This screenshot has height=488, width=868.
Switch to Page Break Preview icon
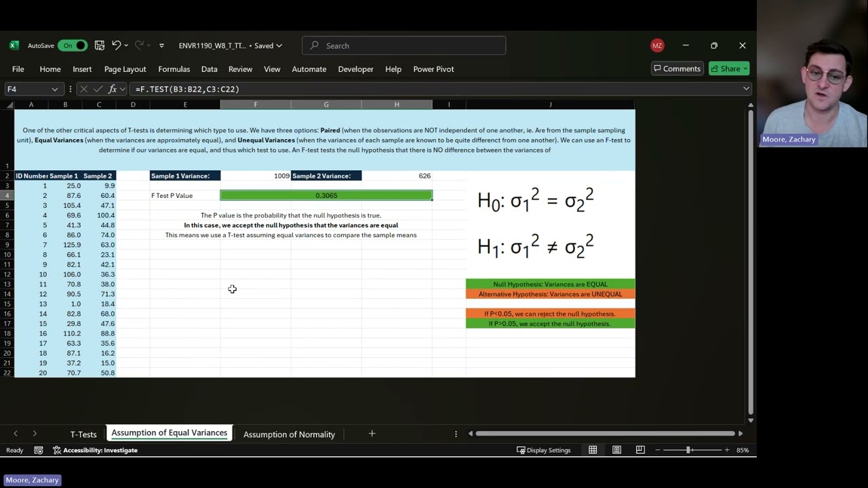pos(640,450)
